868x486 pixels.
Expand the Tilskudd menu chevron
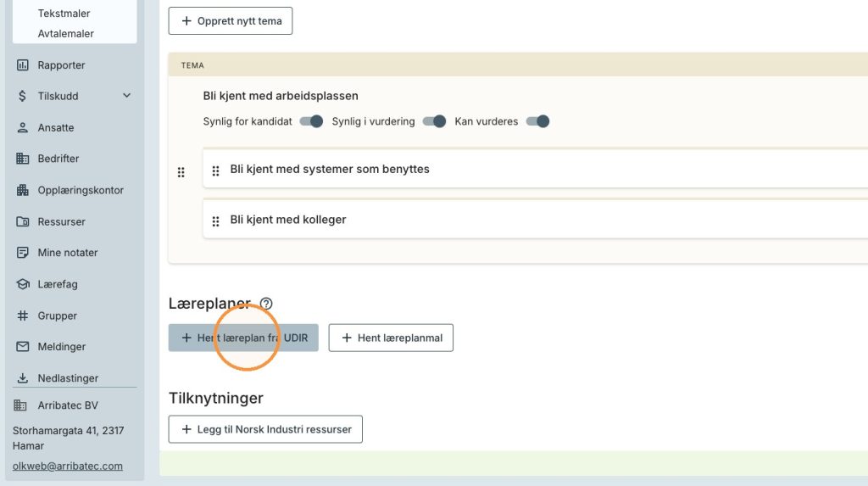[127, 96]
